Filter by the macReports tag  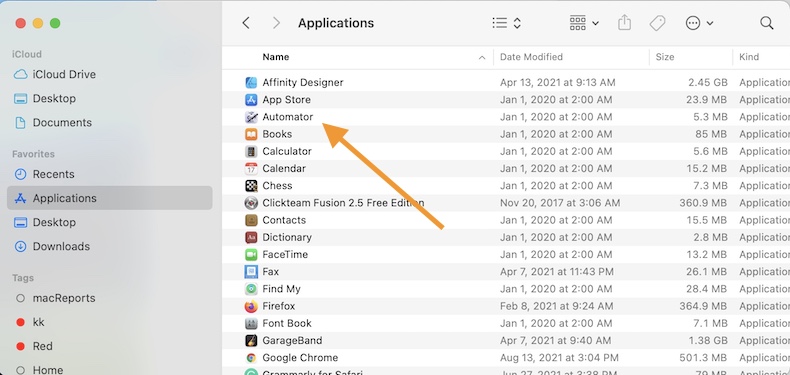point(109,298)
